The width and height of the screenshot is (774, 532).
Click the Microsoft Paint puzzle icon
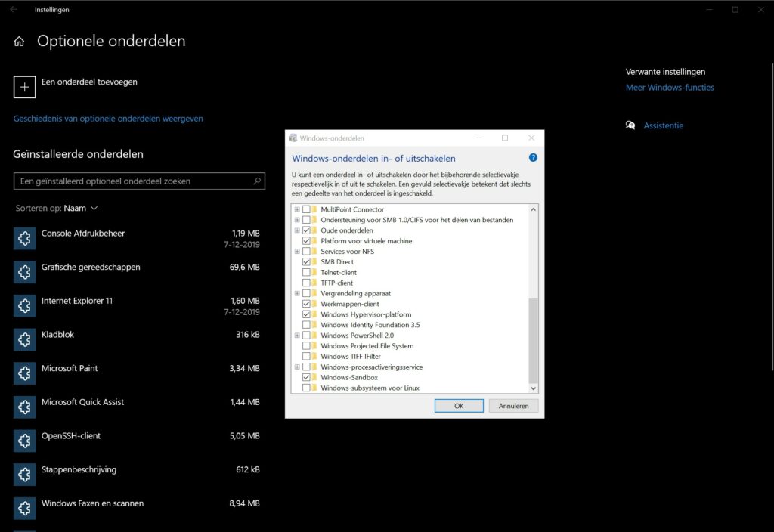pyautogui.click(x=25, y=373)
